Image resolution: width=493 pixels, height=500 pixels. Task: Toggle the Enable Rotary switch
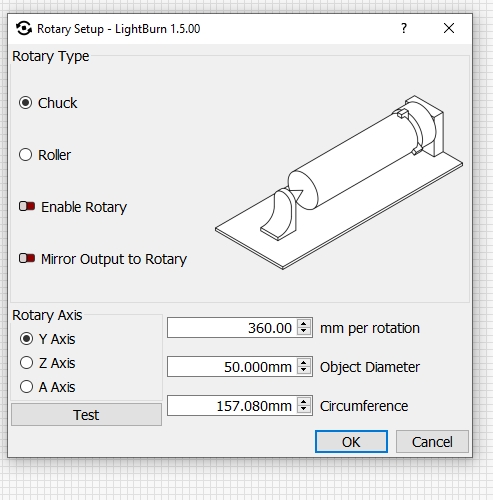pyautogui.click(x=27, y=207)
